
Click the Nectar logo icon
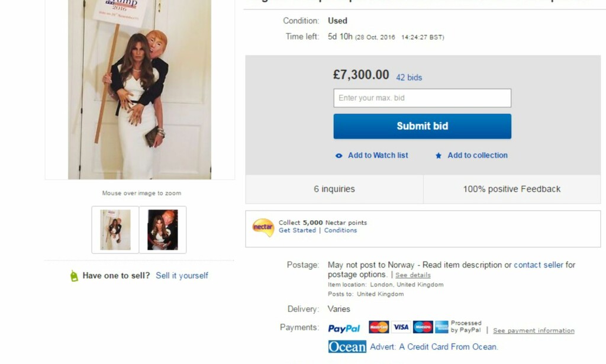(263, 227)
